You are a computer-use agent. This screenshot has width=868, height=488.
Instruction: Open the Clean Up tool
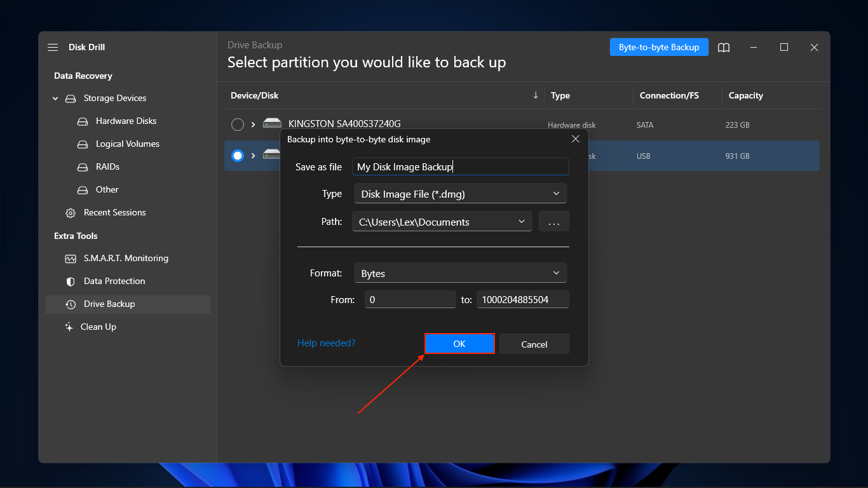coord(98,327)
